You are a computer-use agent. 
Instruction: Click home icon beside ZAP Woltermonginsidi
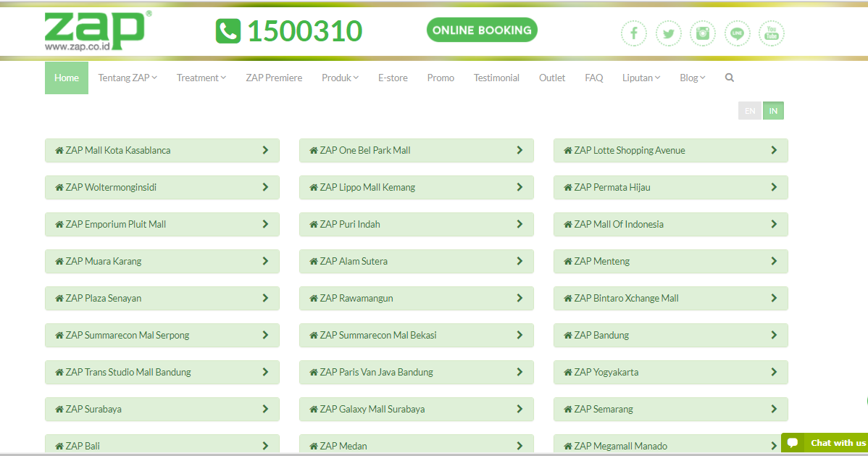coord(59,187)
